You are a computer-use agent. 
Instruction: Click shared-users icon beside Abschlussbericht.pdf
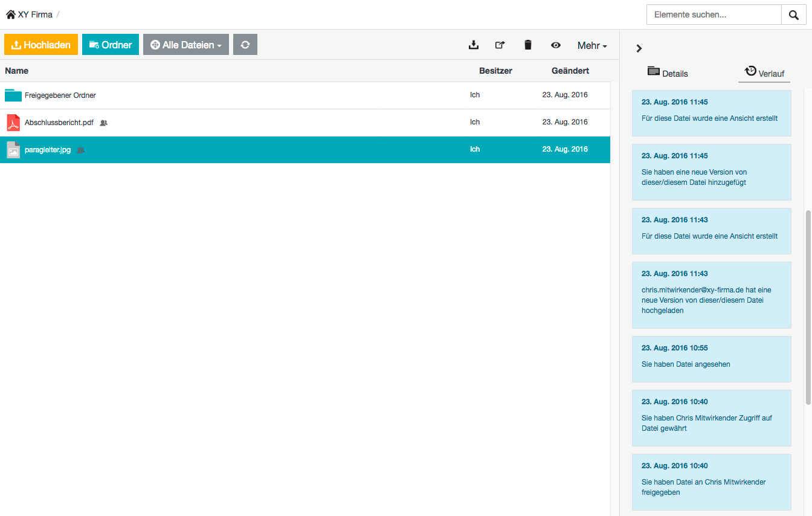[x=103, y=123]
